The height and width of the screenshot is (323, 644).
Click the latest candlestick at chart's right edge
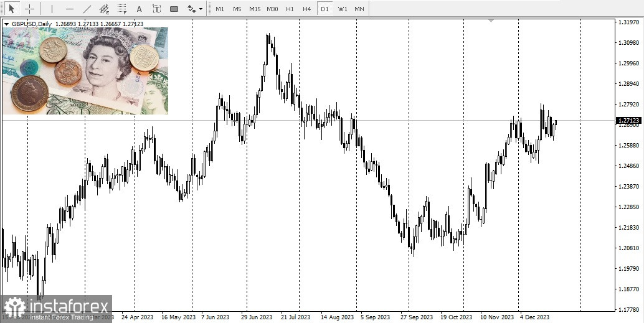coord(556,123)
